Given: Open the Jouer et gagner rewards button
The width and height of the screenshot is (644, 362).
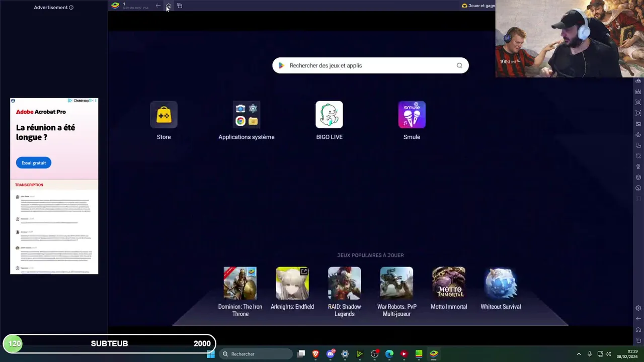Looking at the screenshot, I should pos(478,6).
